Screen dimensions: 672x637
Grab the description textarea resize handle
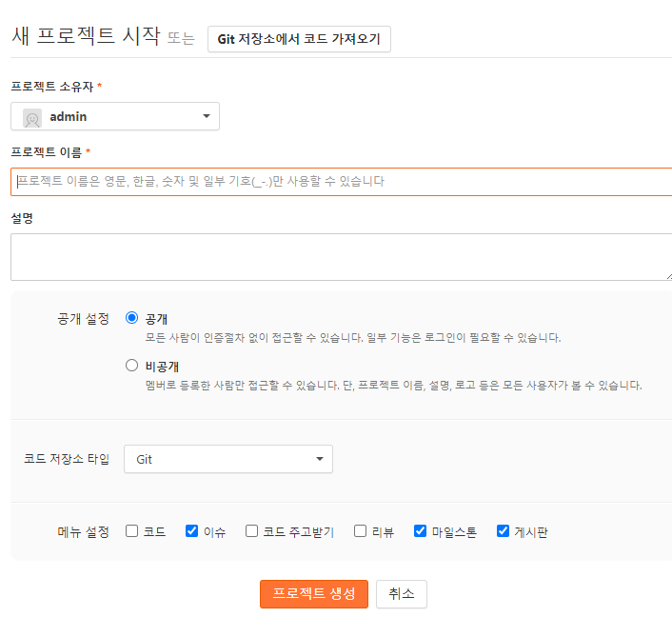(x=669, y=276)
